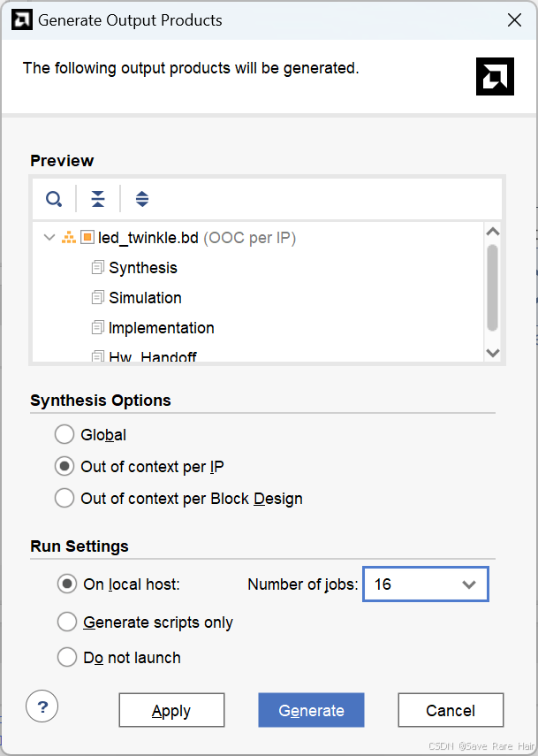
Task: Click the Simulation document icon
Action: (x=97, y=298)
